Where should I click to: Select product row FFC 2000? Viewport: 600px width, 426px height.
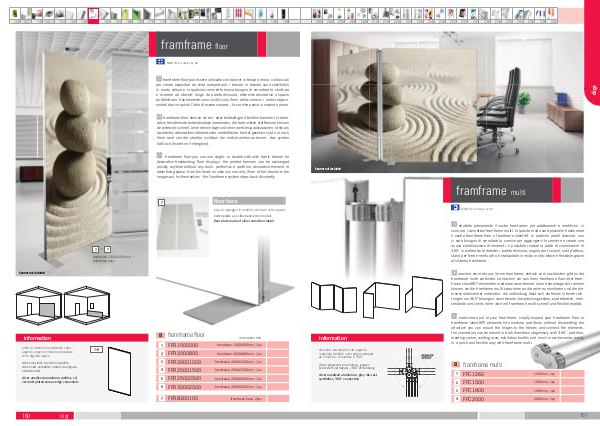[x=518, y=399]
